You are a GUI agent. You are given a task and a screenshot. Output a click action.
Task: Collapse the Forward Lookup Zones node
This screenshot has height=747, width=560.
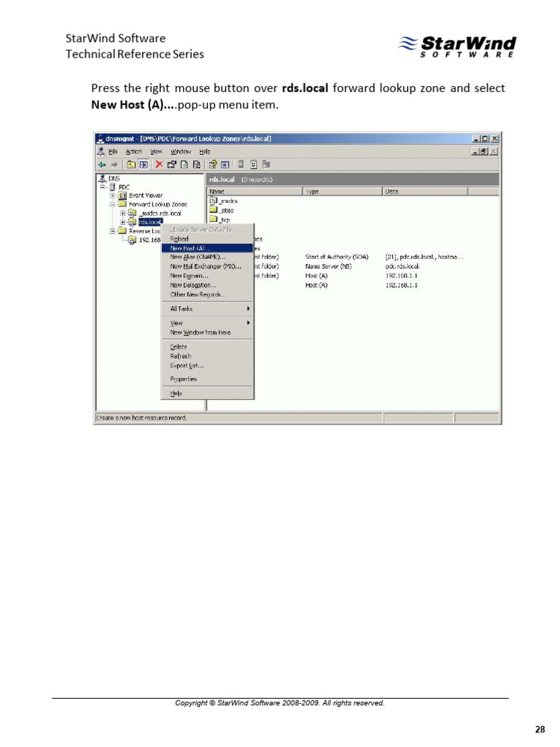point(112,204)
